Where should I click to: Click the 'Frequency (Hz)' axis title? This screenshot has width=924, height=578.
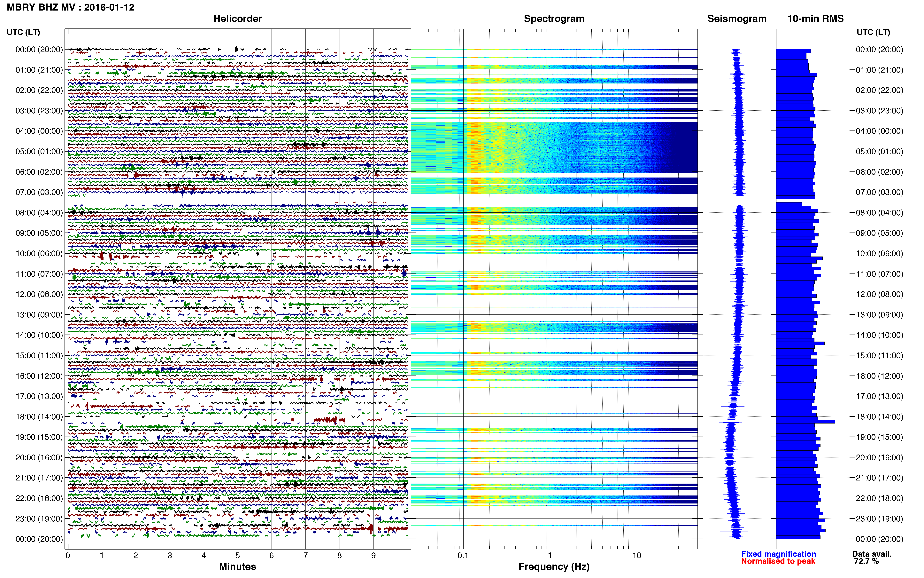point(554,566)
